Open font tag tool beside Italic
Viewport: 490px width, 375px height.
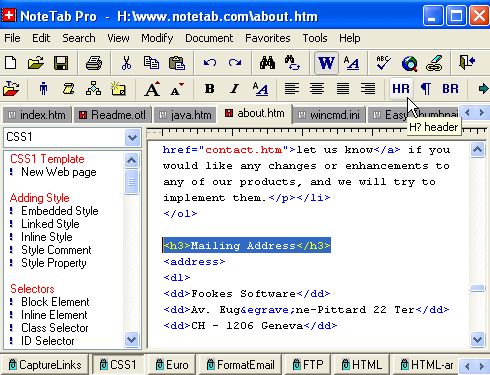(x=260, y=89)
